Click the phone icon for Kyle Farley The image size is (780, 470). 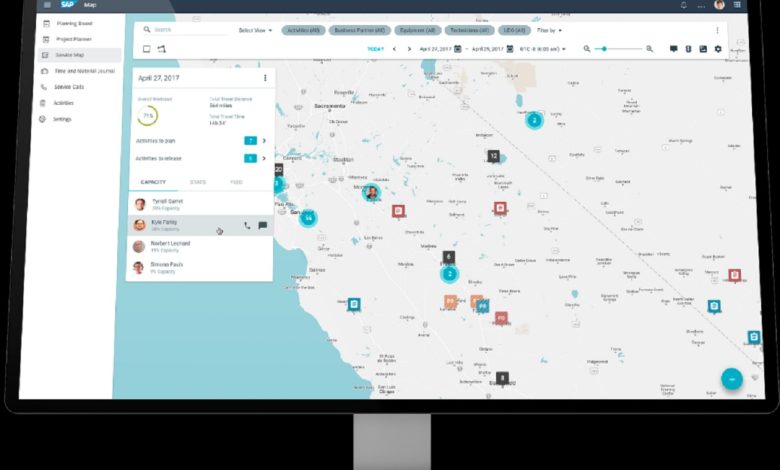247,226
